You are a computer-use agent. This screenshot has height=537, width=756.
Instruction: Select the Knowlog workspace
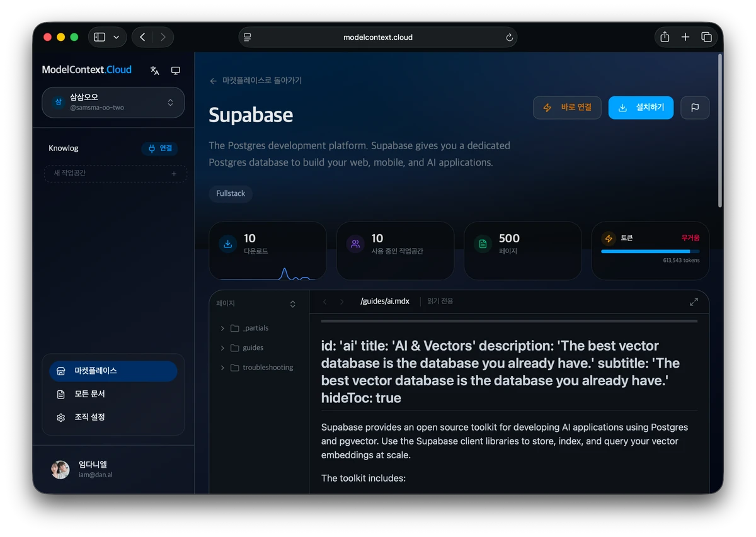coord(64,149)
